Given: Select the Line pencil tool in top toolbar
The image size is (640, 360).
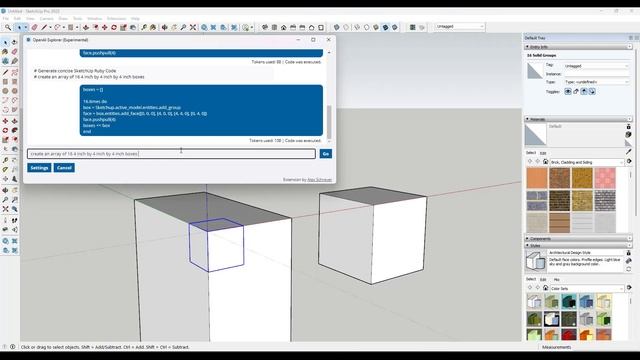Looking at the screenshot, I should (44, 27).
